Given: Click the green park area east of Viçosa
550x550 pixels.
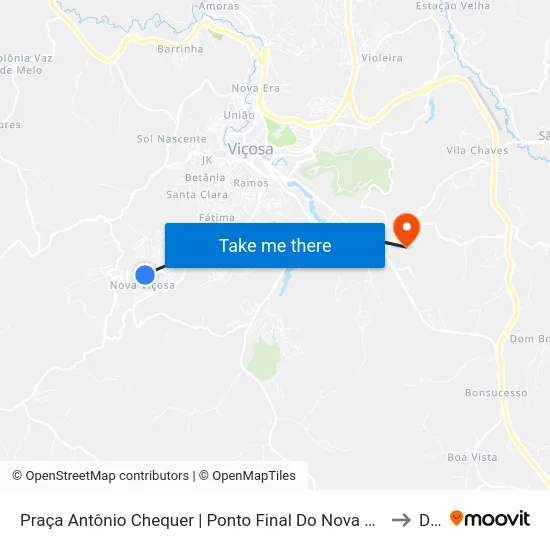Looking at the screenshot, I should (x=351, y=170).
